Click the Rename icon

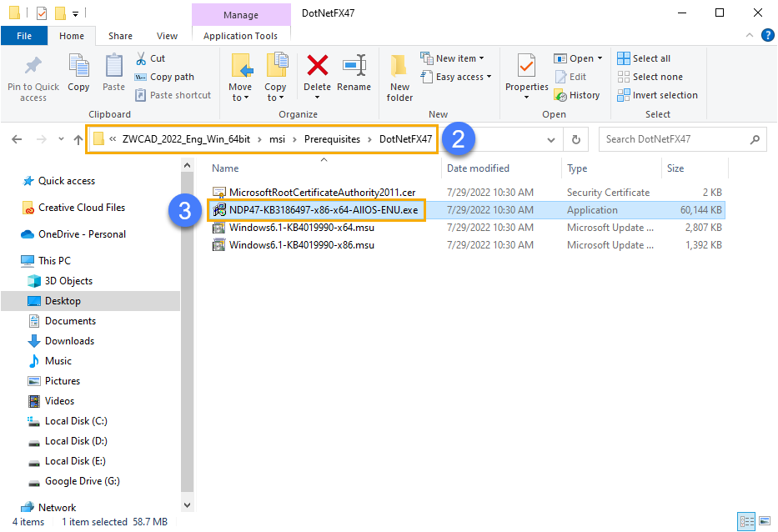(x=354, y=66)
